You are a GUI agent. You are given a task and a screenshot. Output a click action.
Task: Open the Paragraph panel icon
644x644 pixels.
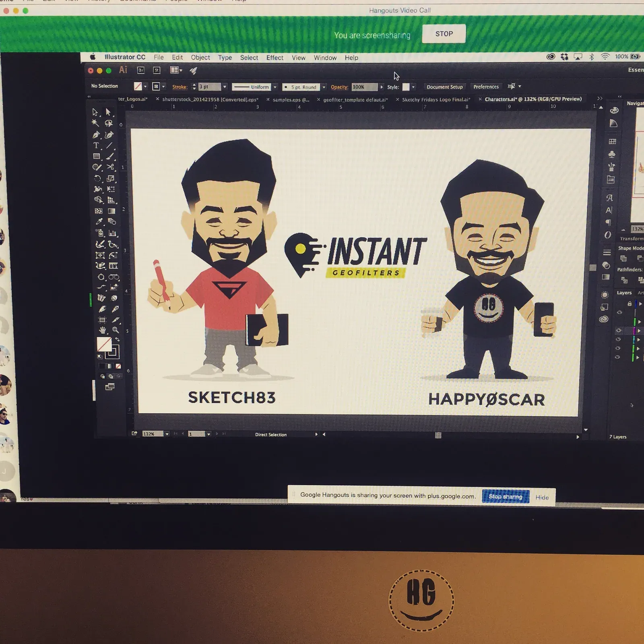point(609,223)
